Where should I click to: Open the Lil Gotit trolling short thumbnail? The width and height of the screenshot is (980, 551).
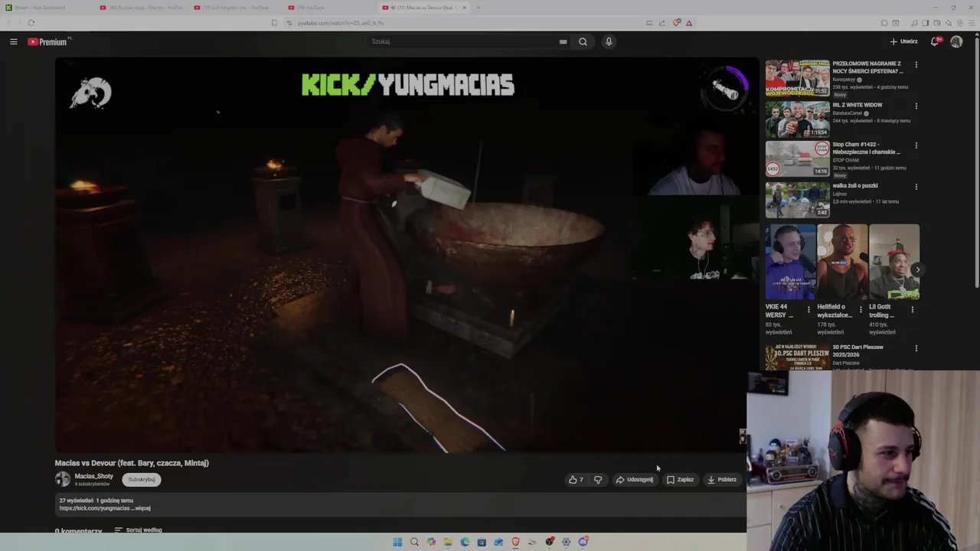coord(894,262)
